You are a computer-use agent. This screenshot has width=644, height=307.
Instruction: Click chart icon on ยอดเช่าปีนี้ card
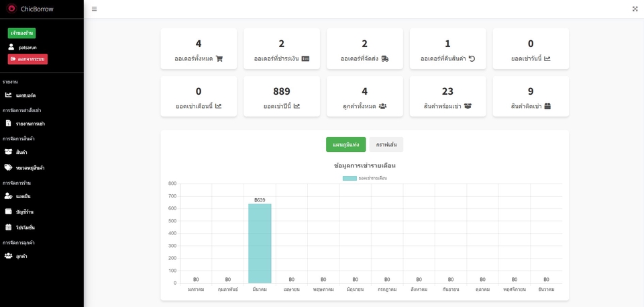[297, 106]
